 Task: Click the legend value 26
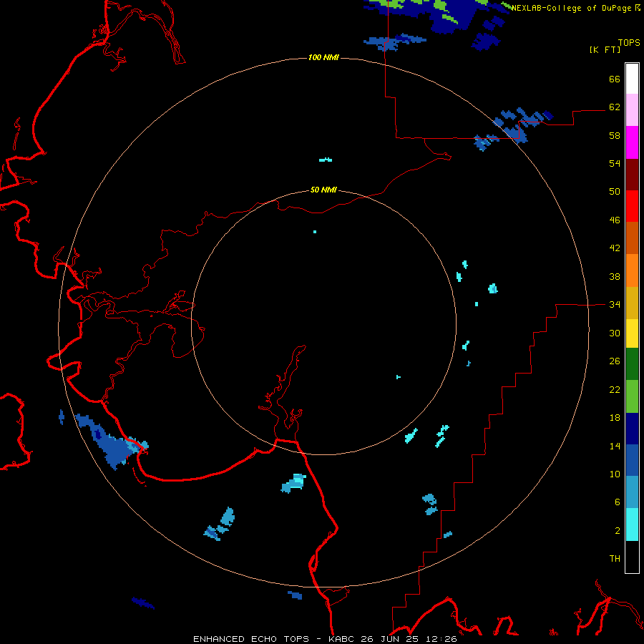pyautogui.click(x=615, y=361)
